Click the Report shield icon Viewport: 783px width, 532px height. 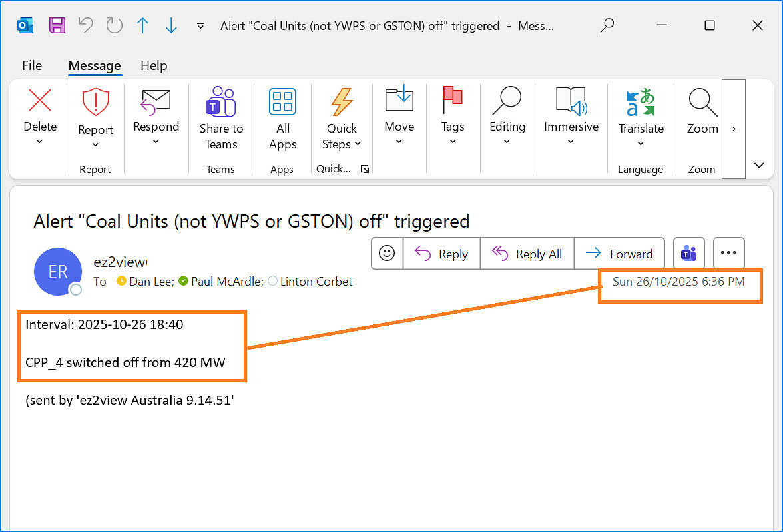click(x=95, y=103)
